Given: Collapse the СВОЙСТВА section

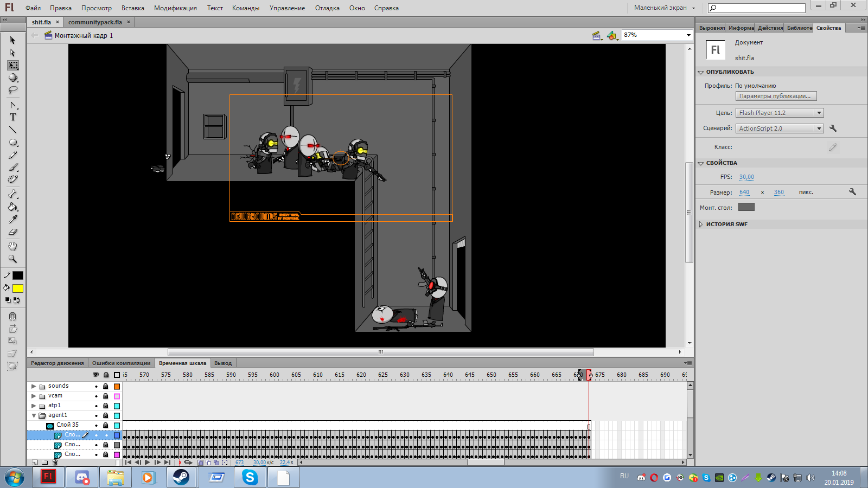Looking at the screenshot, I should coord(701,163).
